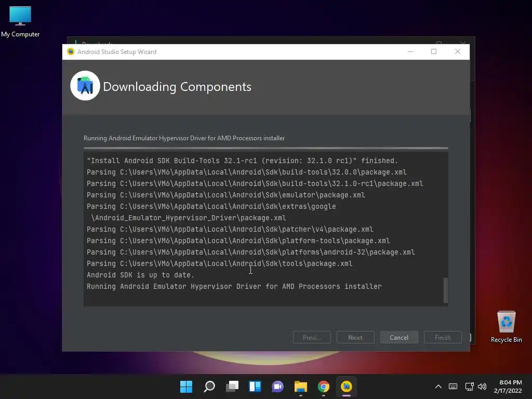Click 'Downloading Components' heading
The width and height of the screenshot is (532, 399).
coord(177,87)
